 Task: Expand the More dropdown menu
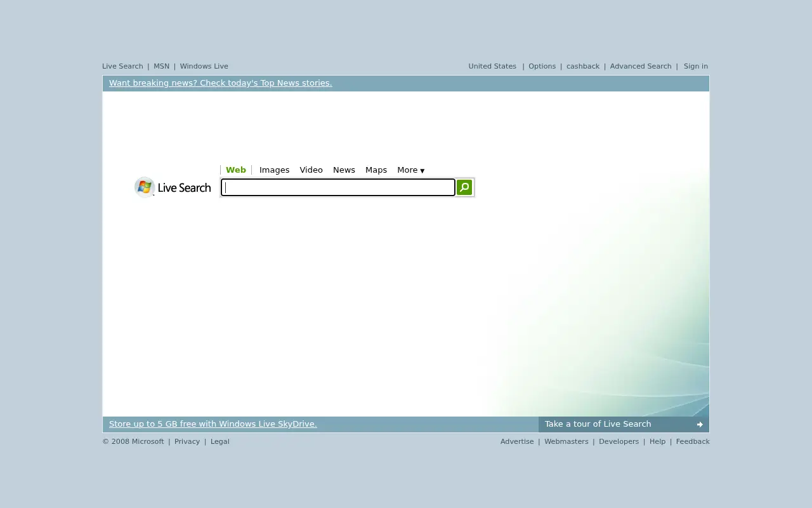(410, 170)
